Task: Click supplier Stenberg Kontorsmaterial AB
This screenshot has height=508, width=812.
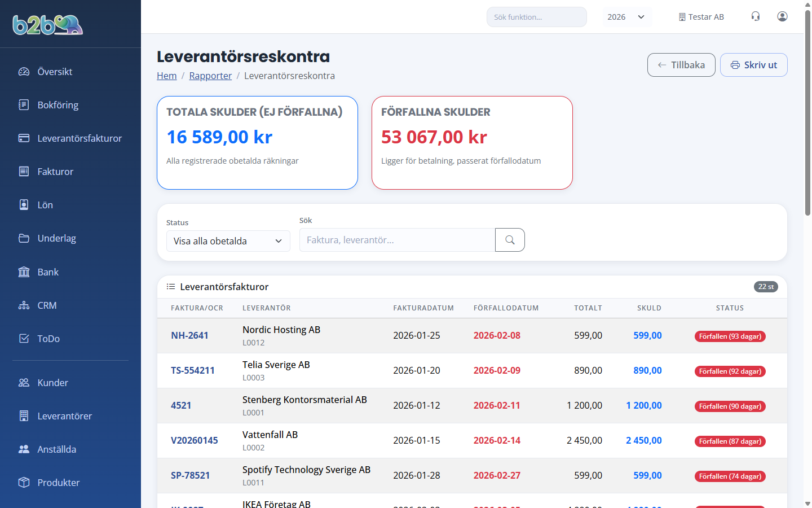Action: [304, 400]
